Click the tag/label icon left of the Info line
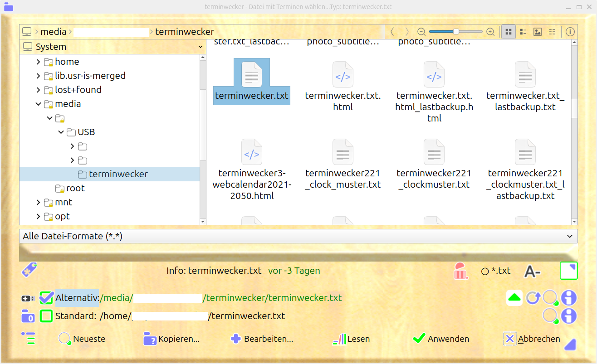 click(x=29, y=270)
